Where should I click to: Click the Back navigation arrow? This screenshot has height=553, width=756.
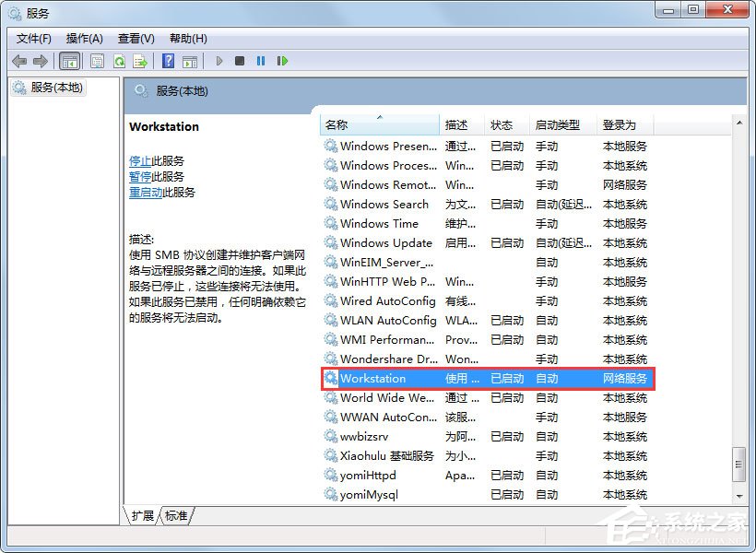[19, 61]
